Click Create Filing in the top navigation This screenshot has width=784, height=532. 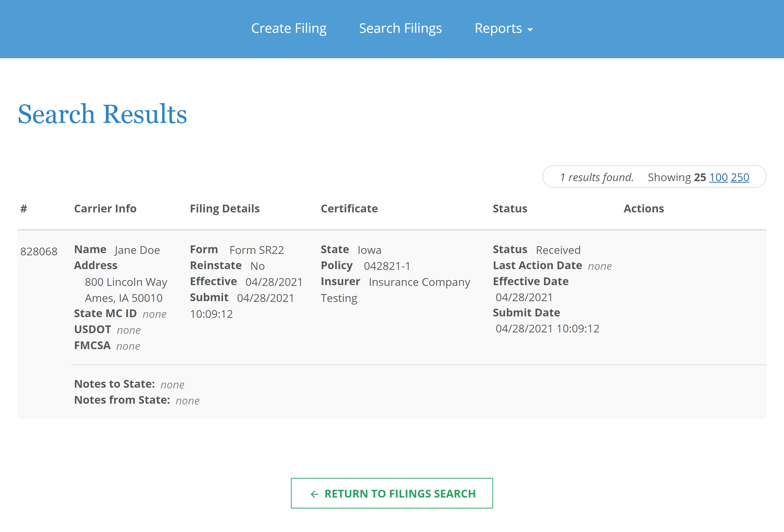pyautogui.click(x=289, y=28)
